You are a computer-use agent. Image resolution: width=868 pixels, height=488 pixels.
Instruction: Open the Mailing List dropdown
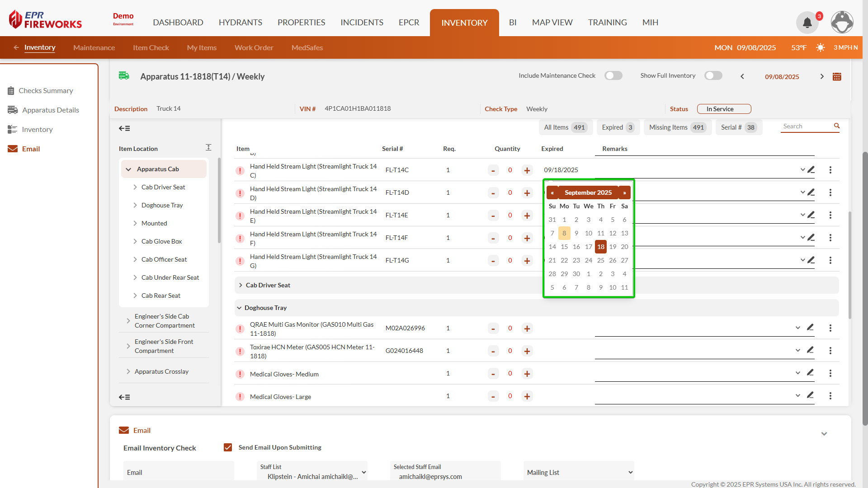pyautogui.click(x=579, y=472)
